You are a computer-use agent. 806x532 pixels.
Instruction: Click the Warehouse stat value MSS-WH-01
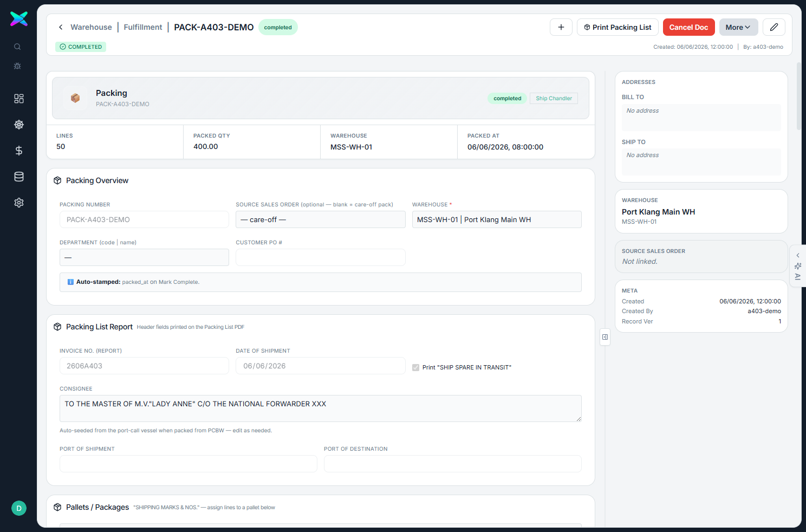351,147
